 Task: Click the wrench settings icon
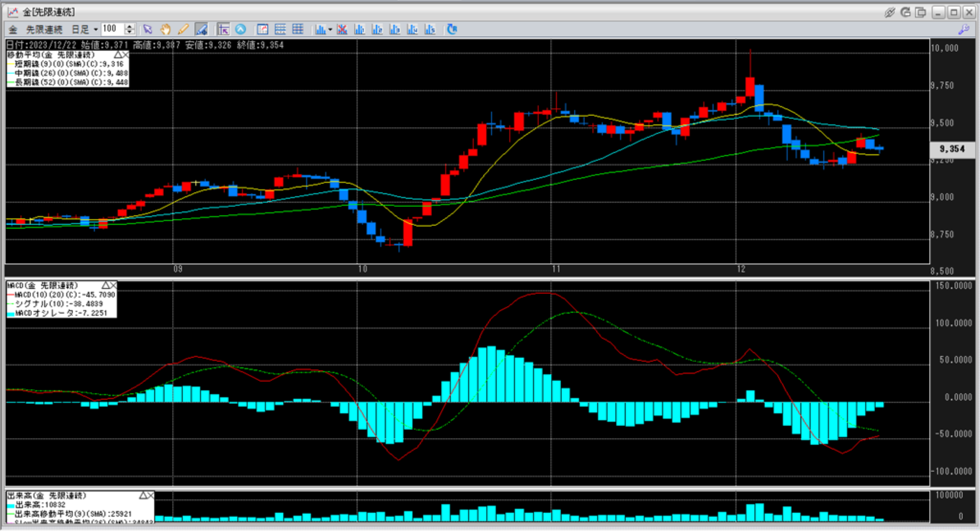pyautogui.click(x=963, y=29)
